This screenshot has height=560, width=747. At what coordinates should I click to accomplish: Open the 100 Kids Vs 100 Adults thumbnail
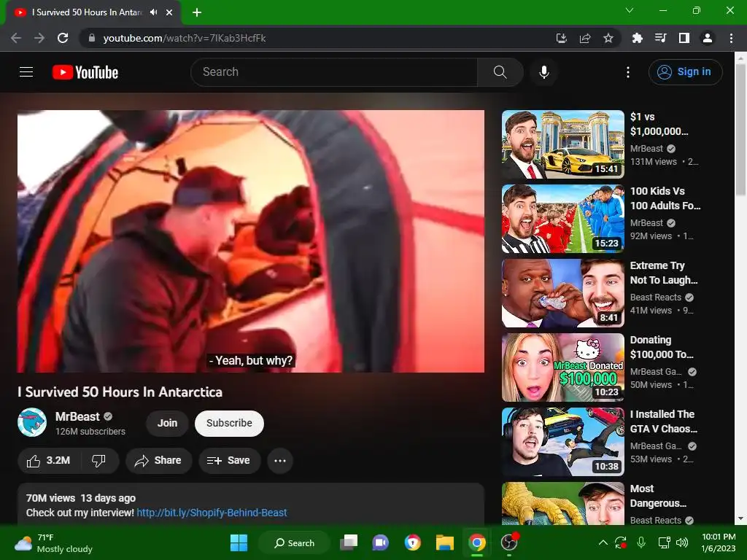point(562,219)
